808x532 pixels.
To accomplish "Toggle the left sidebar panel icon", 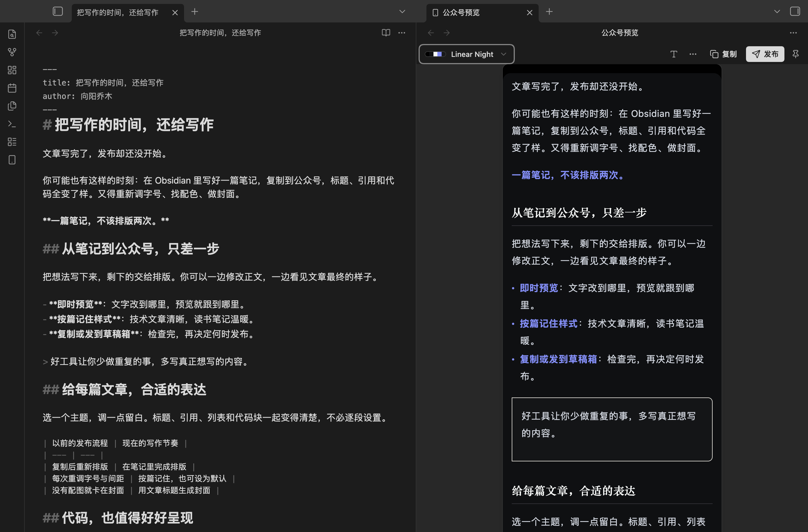I will pyautogui.click(x=58, y=11).
